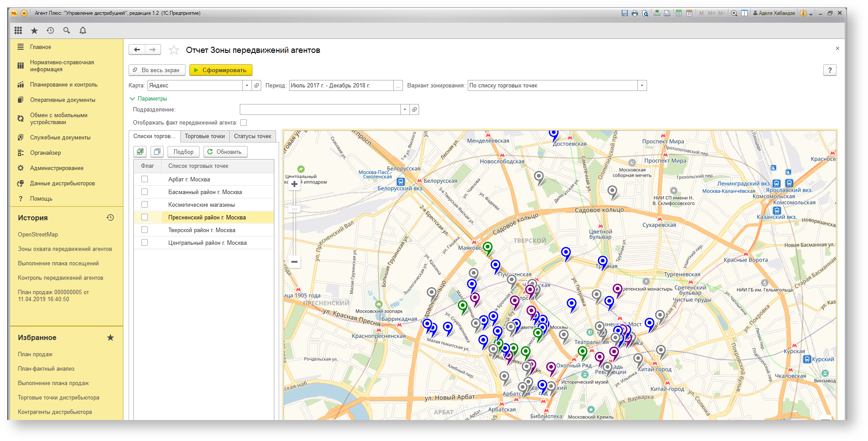The image size is (868, 441).
Task: Open the Период selection ellipsis button
Action: (398, 86)
